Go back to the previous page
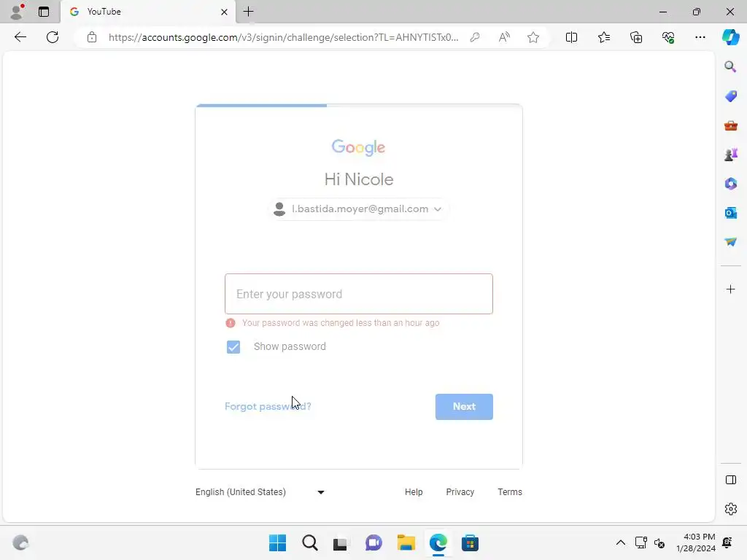Image resolution: width=747 pixels, height=560 pixels. (20, 37)
